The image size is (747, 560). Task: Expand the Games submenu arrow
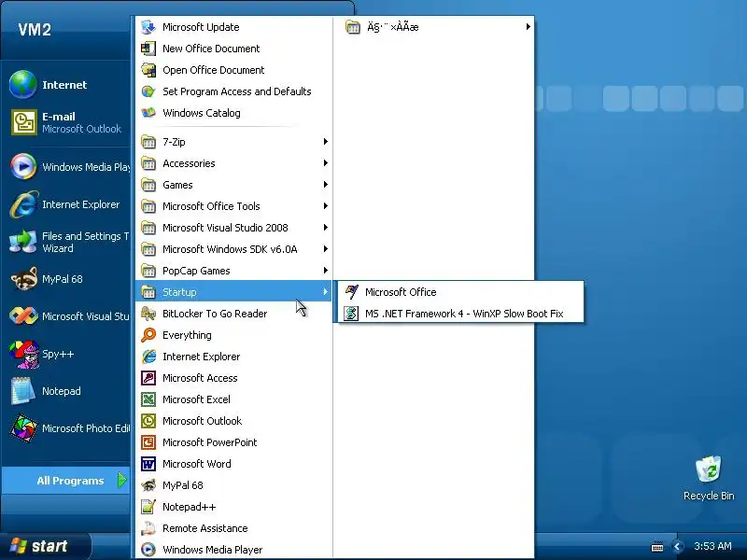click(325, 185)
